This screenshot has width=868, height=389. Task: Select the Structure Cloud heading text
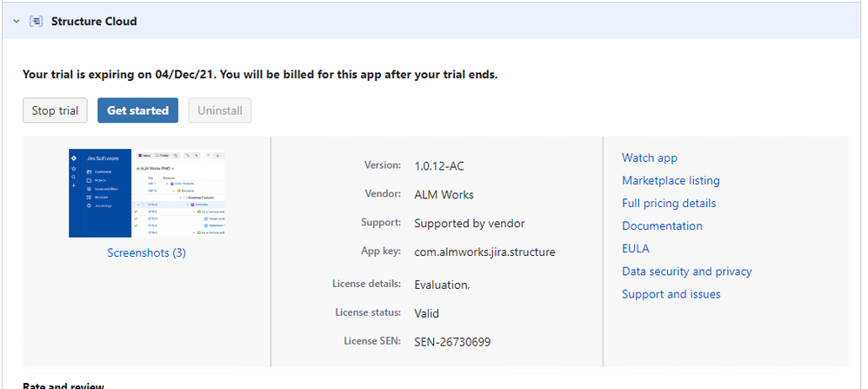pyautogui.click(x=94, y=21)
